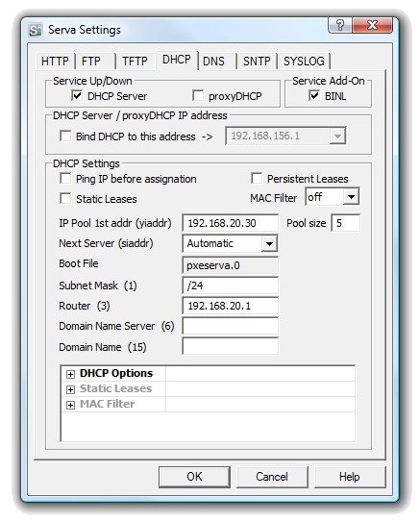Click the Boot File pxeserva.0 field
Image resolution: width=420 pixels, height=522 pixels.
(230, 265)
